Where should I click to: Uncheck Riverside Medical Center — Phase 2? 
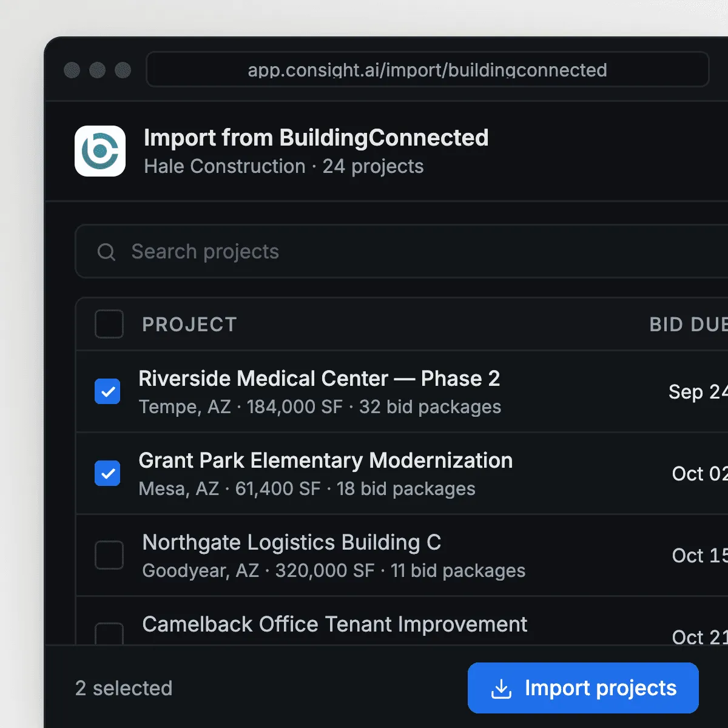tap(107, 391)
